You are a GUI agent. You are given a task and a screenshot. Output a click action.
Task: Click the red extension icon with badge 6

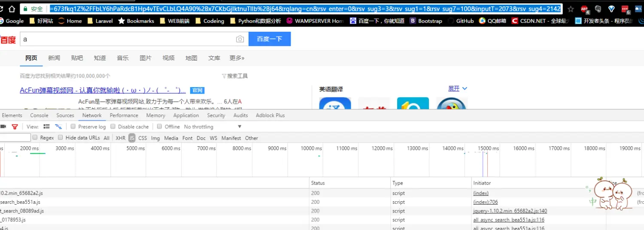[626, 9]
